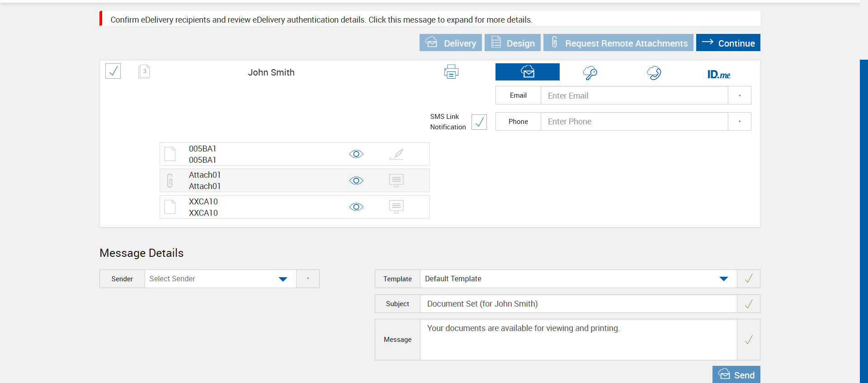The height and width of the screenshot is (383, 868).
Task: Uncheck the John Smith recipient checkbox
Action: pos(113,71)
